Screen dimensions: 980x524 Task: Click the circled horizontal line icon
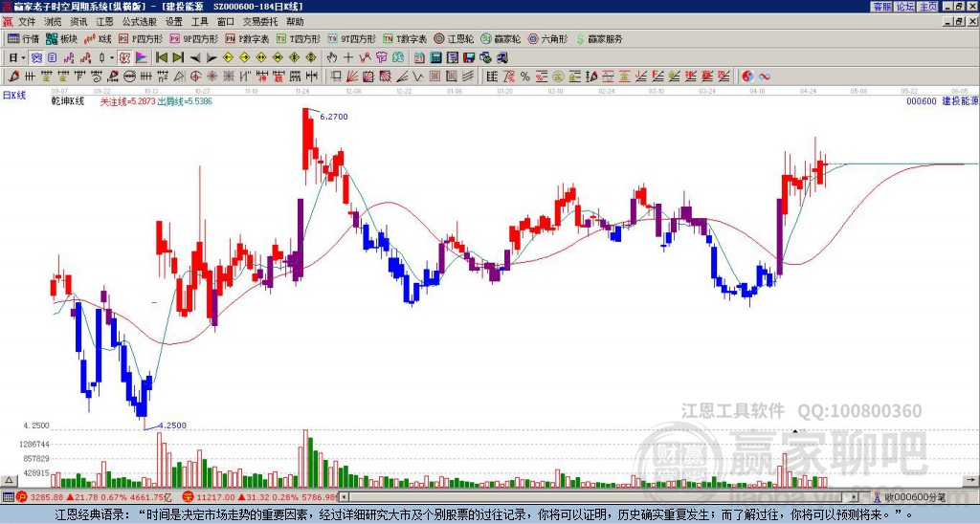tap(129, 76)
